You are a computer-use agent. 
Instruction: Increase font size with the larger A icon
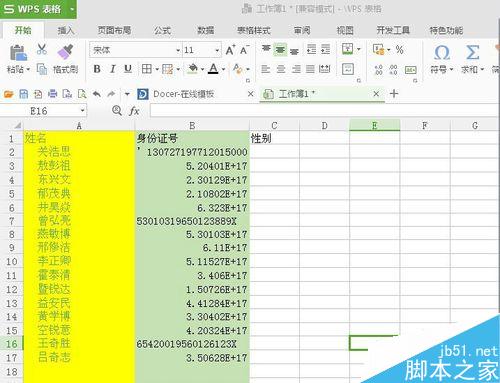[x=230, y=50]
